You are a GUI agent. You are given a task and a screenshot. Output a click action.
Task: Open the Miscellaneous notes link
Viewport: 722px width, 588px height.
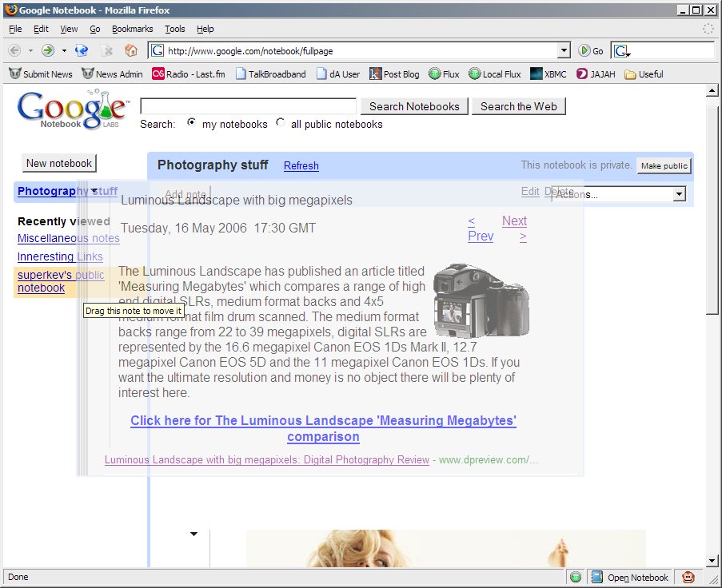(x=68, y=238)
